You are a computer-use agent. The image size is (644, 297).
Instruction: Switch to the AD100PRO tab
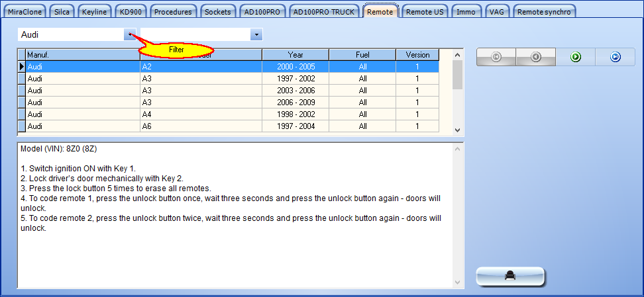[262, 12]
